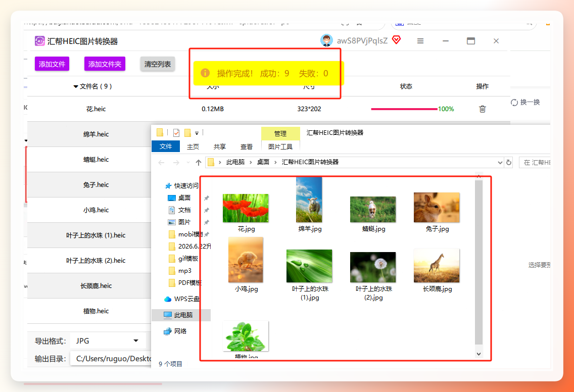Click the new folder quick-access icon
Image resolution: width=574 pixels, height=392 pixels.
click(188, 133)
